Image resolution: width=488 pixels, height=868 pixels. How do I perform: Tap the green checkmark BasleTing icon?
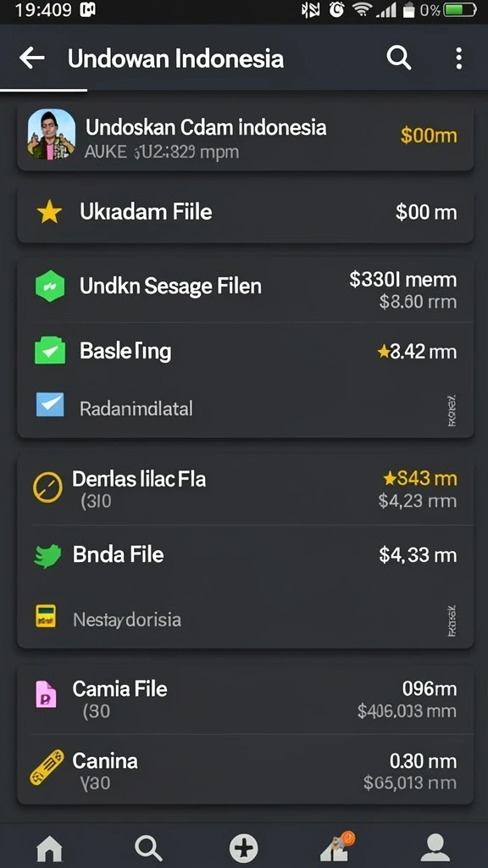coord(50,350)
